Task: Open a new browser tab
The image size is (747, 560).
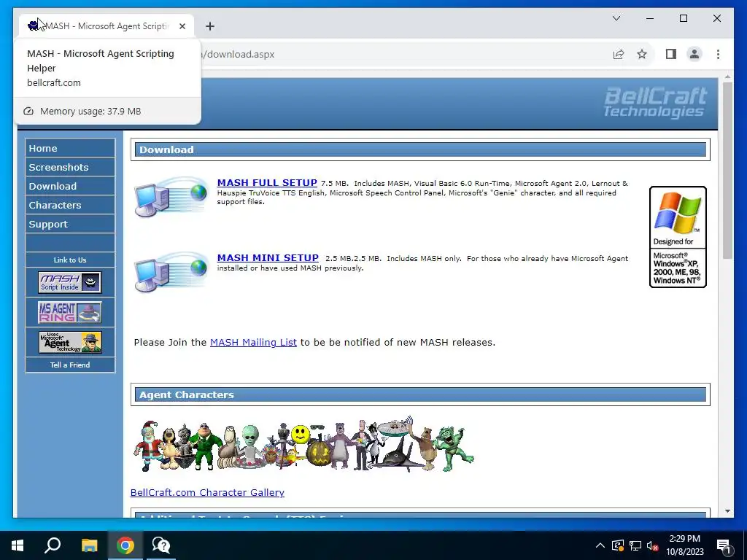Action: pos(210,26)
